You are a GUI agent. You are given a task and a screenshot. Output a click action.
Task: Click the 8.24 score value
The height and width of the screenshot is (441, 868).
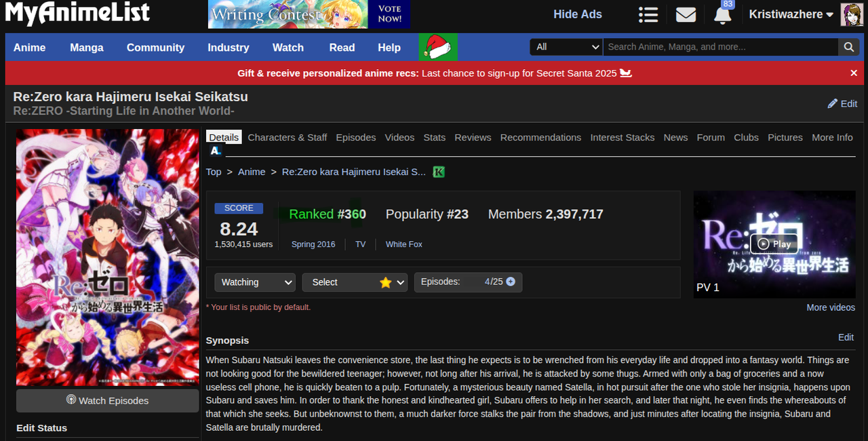[239, 228]
